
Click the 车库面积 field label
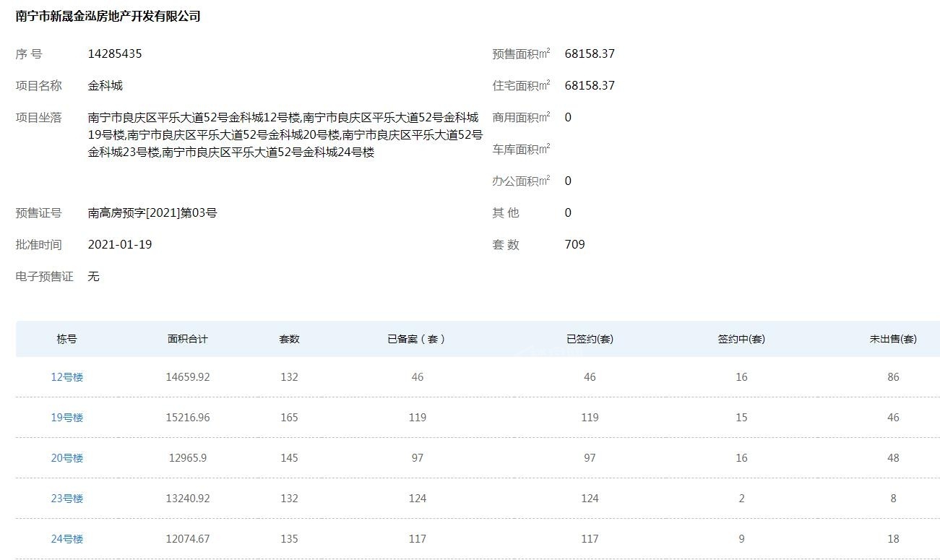(x=521, y=149)
